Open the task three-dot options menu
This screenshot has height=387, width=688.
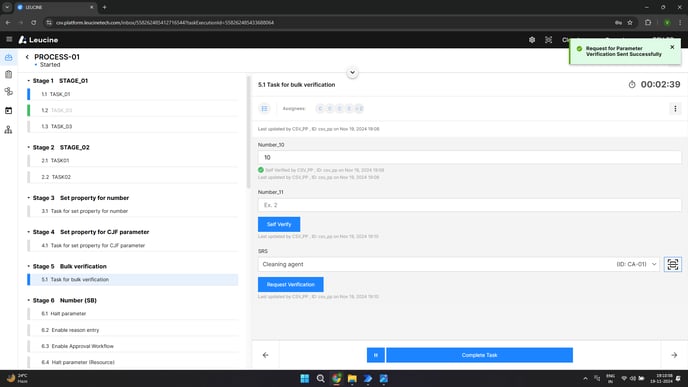tap(675, 108)
